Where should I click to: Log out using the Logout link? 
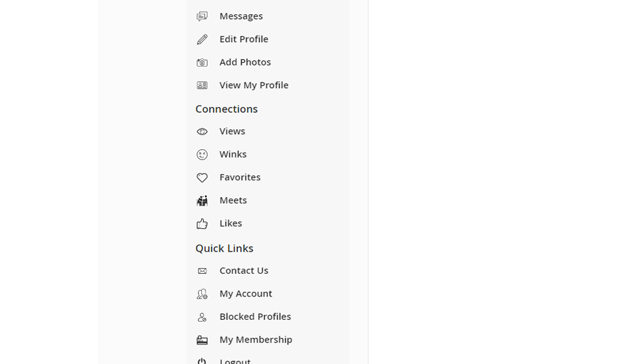tap(234, 360)
